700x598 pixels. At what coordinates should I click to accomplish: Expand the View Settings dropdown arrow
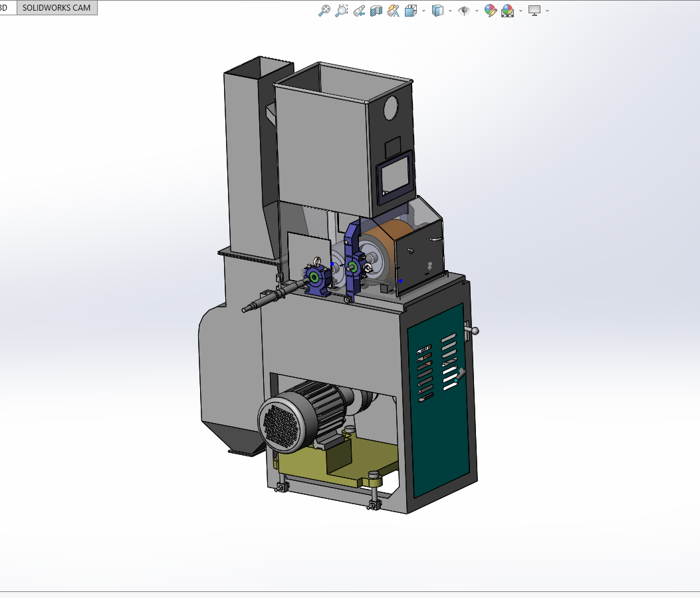pos(547,11)
